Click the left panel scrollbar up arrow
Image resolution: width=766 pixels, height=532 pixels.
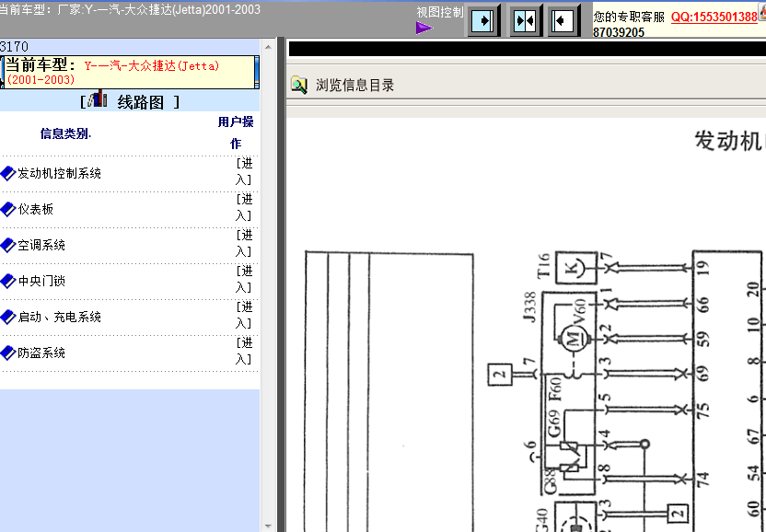[x=268, y=47]
